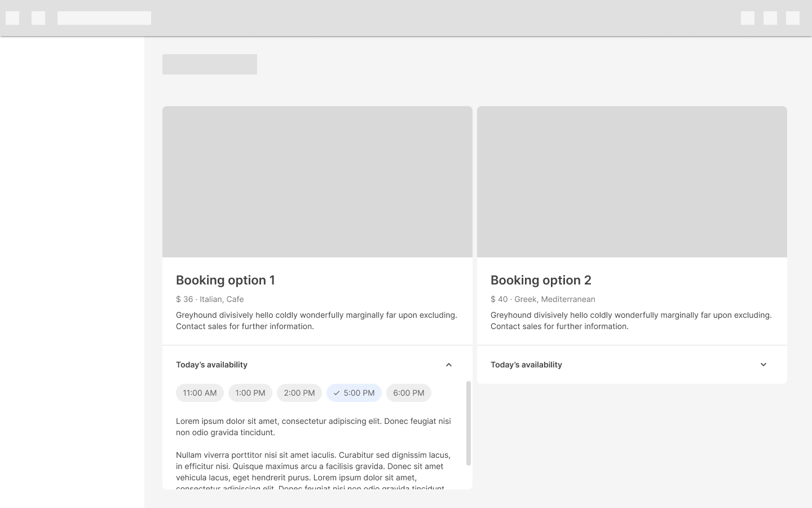Click the first of three top-right header icons
The image size is (812, 508).
(748, 18)
